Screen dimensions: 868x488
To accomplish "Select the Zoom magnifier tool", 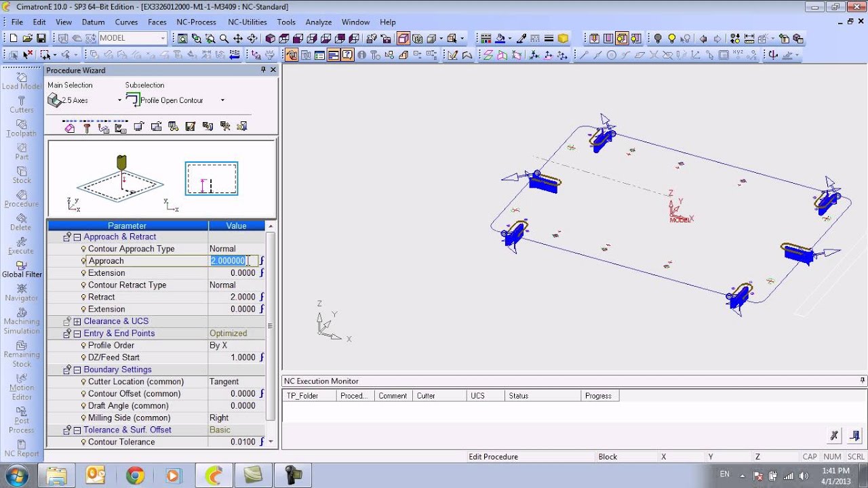I will pyautogui.click(x=224, y=39).
